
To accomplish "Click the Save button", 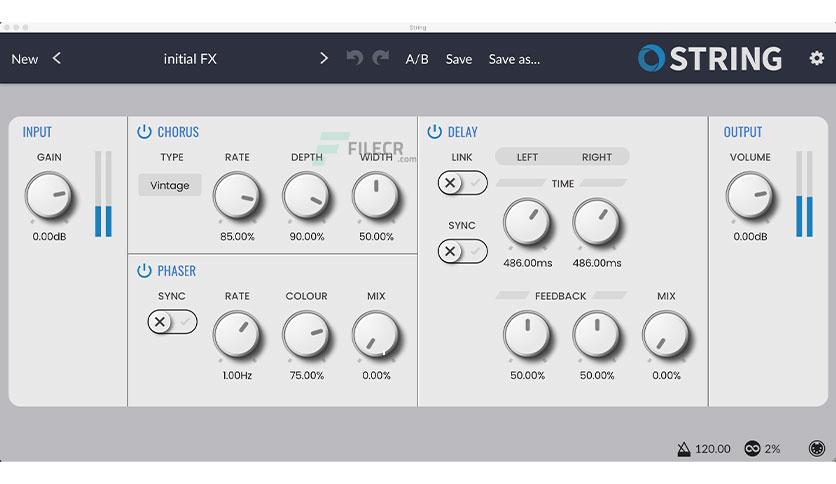I will [459, 59].
